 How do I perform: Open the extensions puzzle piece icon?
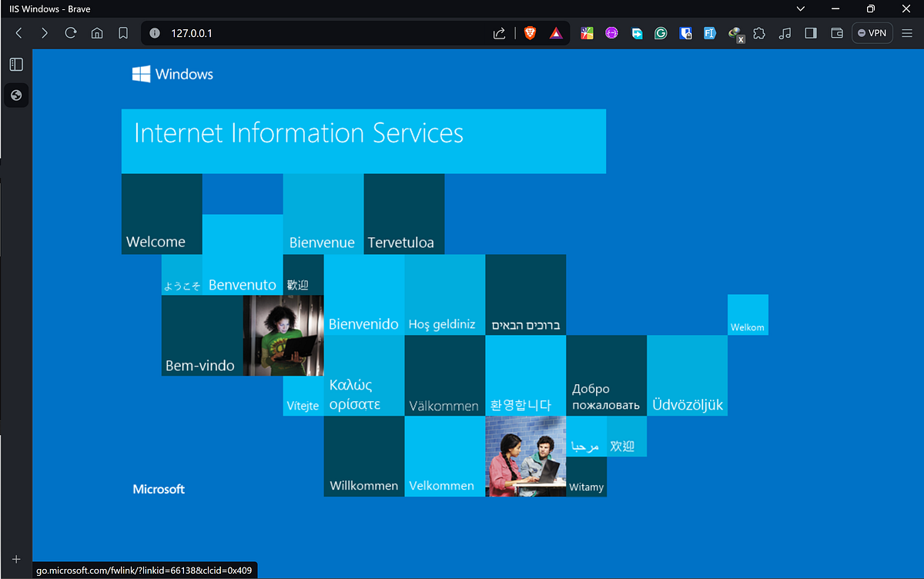tap(759, 33)
